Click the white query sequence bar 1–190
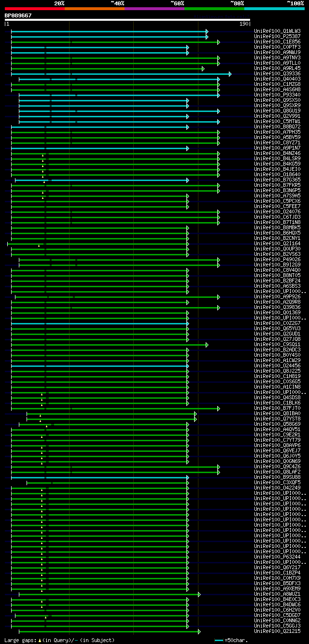The width and height of the screenshot is (309, 644). point(127,20)
